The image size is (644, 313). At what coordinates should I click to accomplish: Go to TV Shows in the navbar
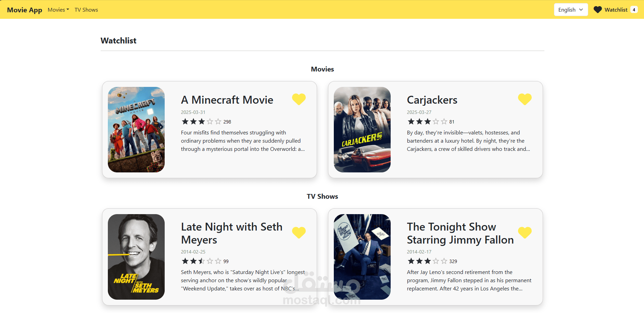[x=86, y=10]
